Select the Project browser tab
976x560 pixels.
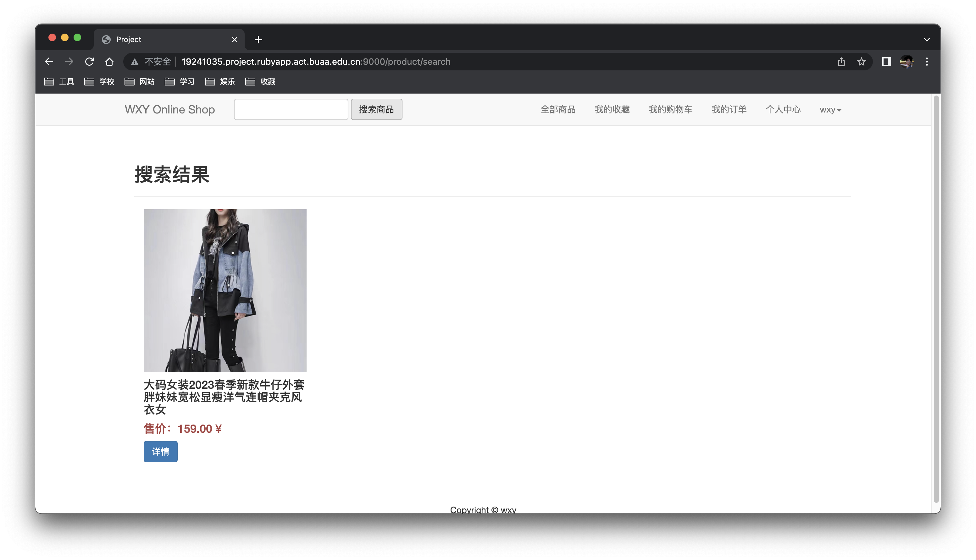tap(169, 39)
